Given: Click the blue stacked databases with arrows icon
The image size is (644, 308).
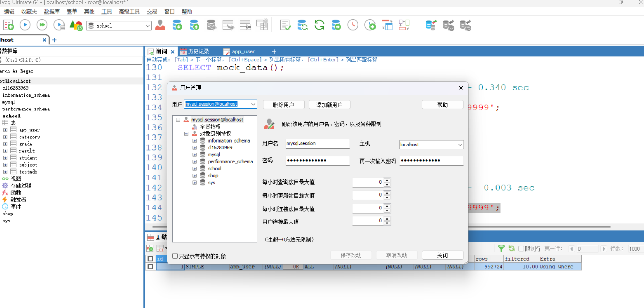Looking at the screenshot, I should coord(431,25).
